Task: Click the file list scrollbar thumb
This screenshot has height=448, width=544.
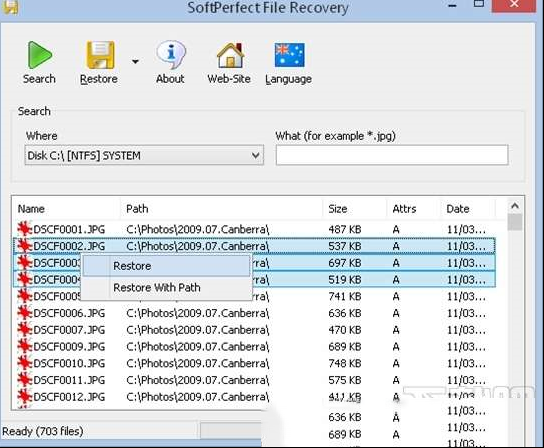Action: coord(515,222)
